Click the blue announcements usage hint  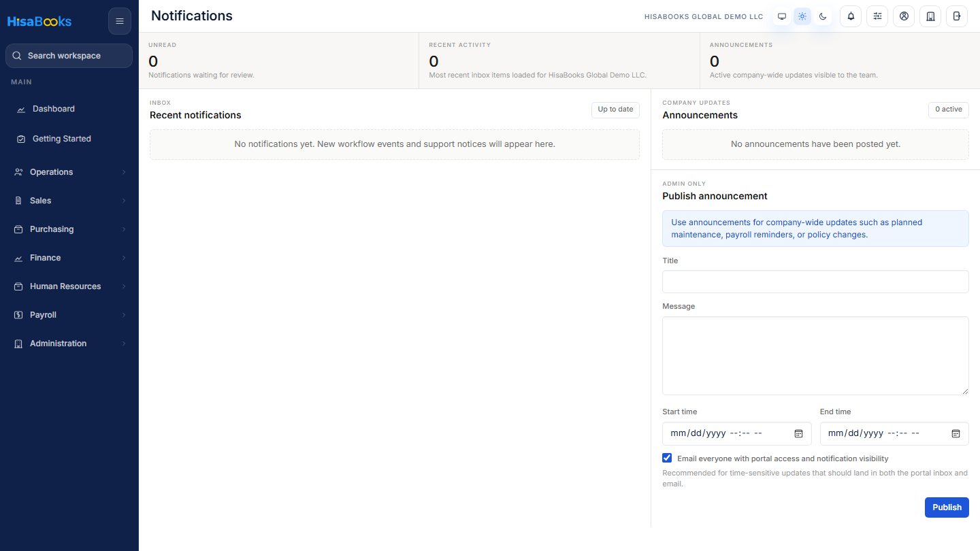coord(815,229)
